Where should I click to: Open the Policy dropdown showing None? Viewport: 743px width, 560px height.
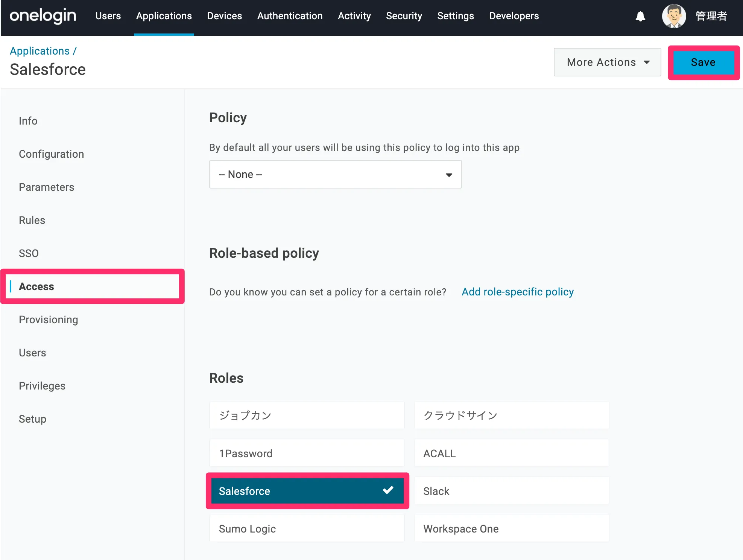tap(335, 174)
